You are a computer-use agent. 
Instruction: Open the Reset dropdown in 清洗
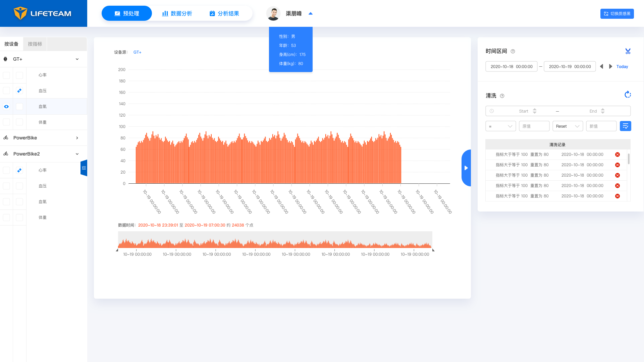pyautogui.click(x=568, y=126)
